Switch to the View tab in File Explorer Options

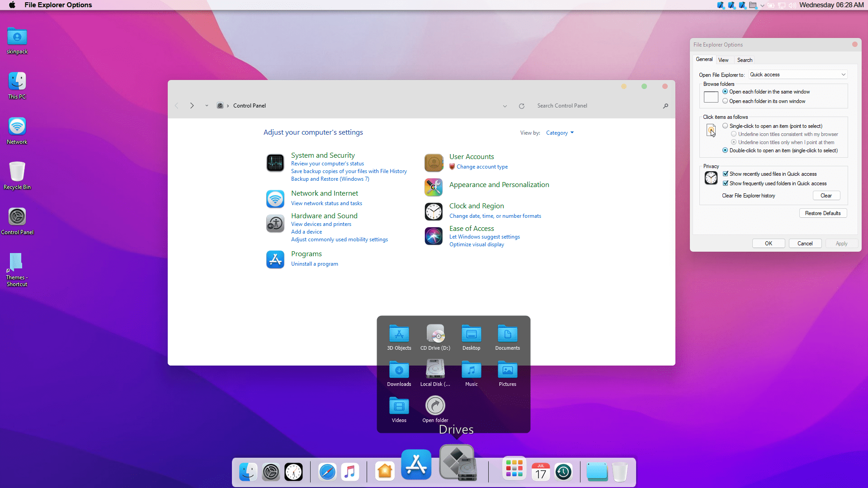(x=723, y=60)
